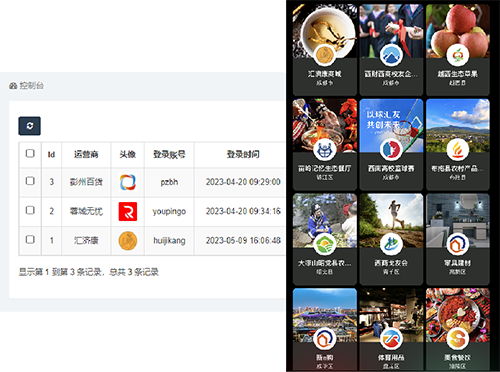Image resolution: width=500 pixels, height=372 pixels.
Task: Toggle the select-all checkbox in table header
Action: (x=30, y=153)
